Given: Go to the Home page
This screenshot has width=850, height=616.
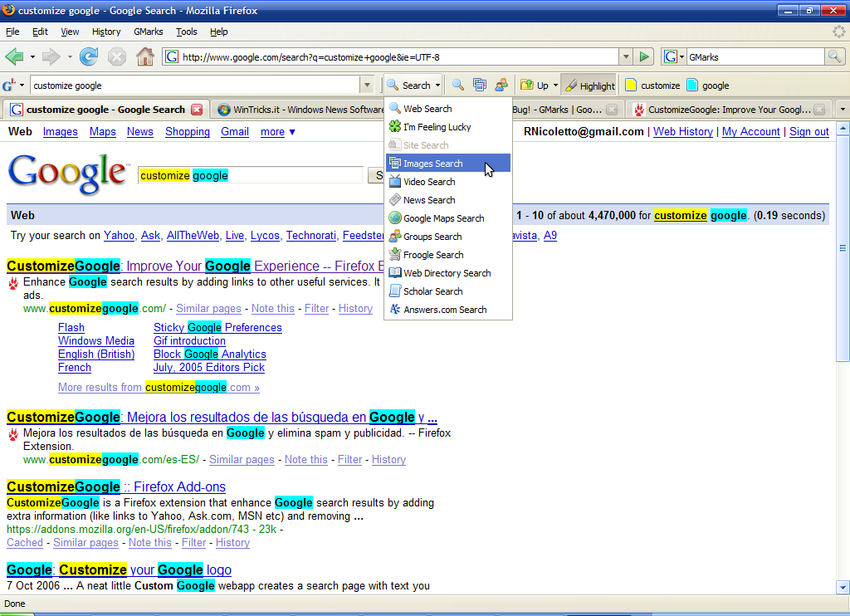Looking at the screenshot, I should (x=144, y=56).
